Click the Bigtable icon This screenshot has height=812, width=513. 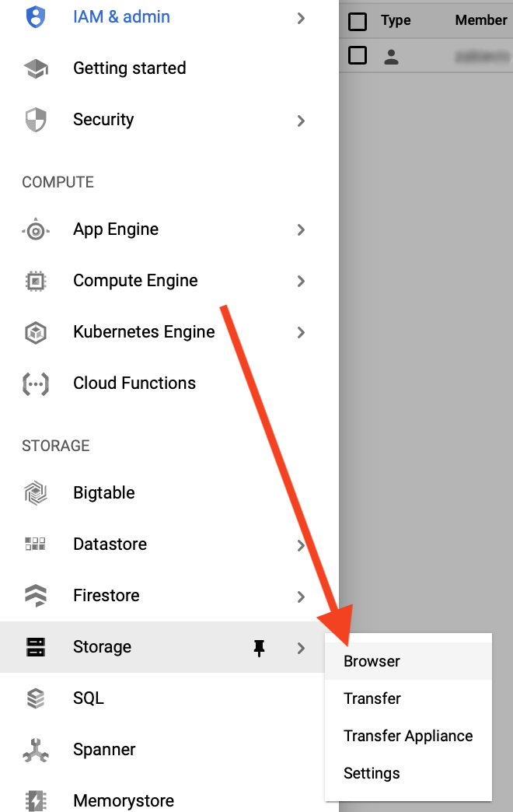(36, 493)
